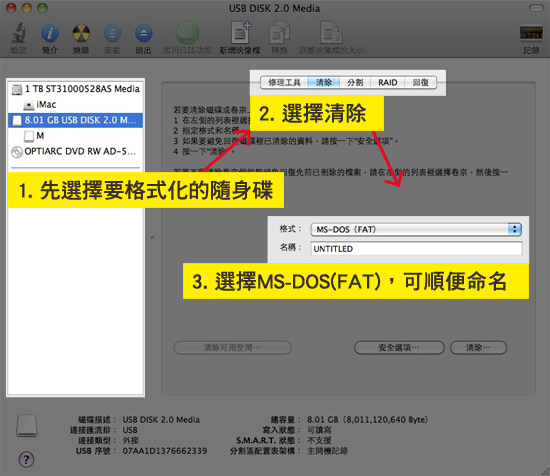This screenshot has height=476, width=550.
Task: Select the OPTIARC DVD RW drive
Action: click(x=75, y=152)
